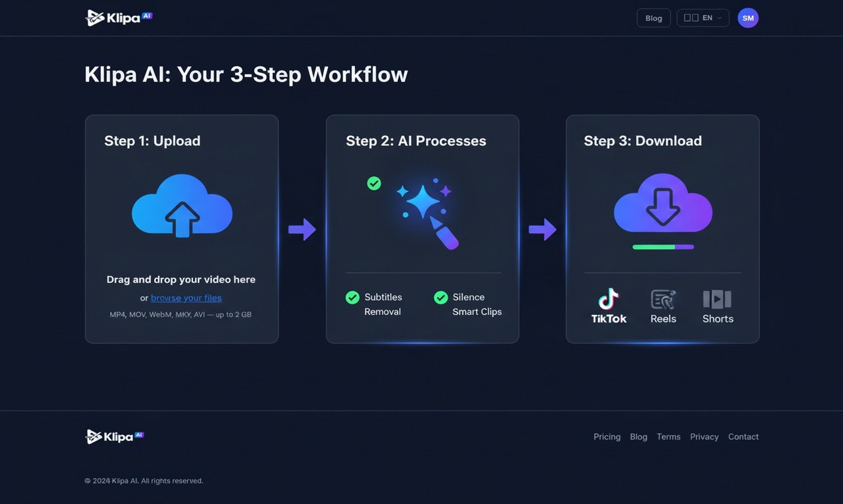
Task: Open the SM account avatar menu
Action: point(747,18)
